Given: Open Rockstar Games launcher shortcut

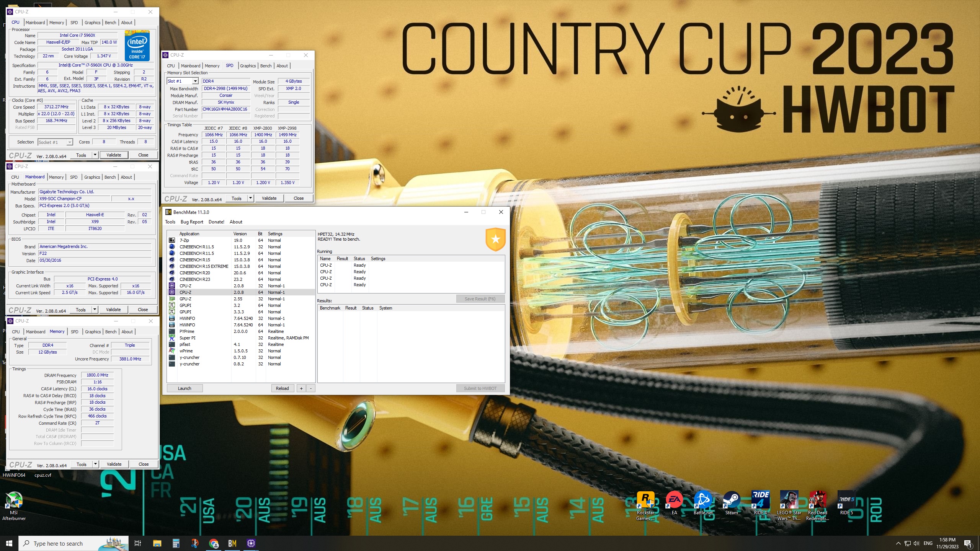Looking at the screenshot, I should 645,506.
